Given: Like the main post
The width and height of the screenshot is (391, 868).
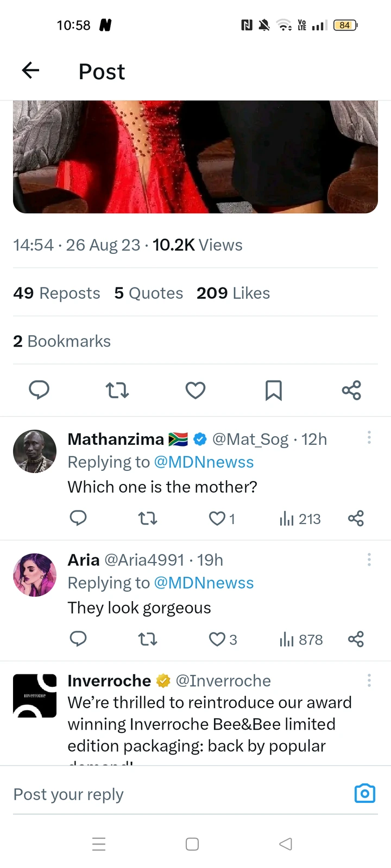Looking at the screenshot, I should pos(195,390).
